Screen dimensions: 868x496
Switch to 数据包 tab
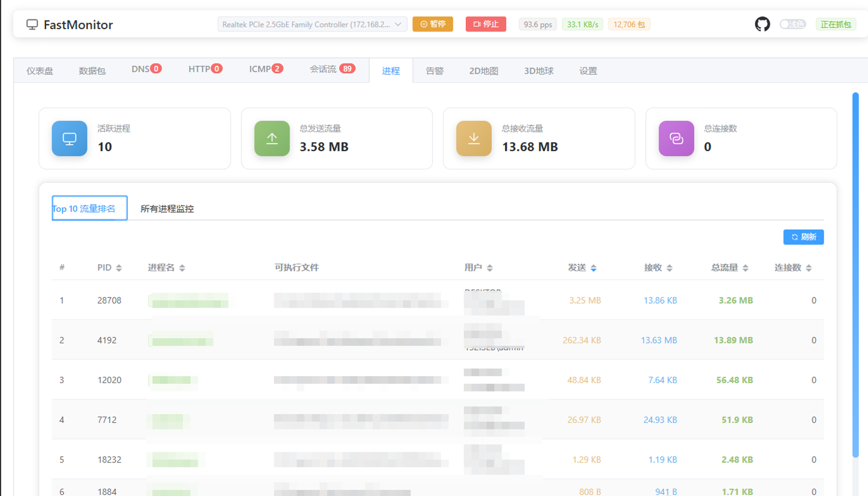tap(92, 71)
